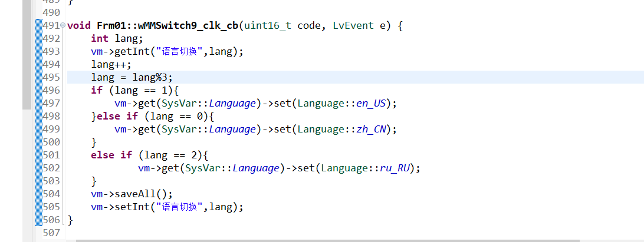644x242 pixels.
Task: Click line number 507 in gutter
Action: click(x=51, y=233)
